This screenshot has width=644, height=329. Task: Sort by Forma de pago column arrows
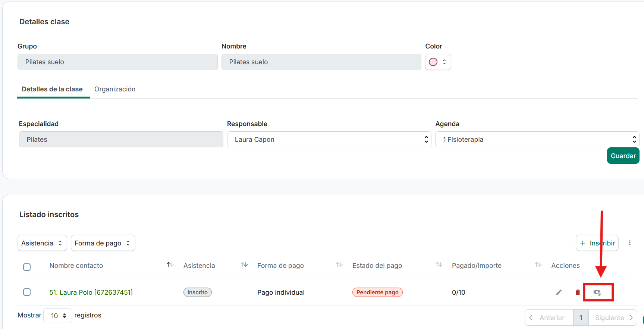[x=339, y=265]
